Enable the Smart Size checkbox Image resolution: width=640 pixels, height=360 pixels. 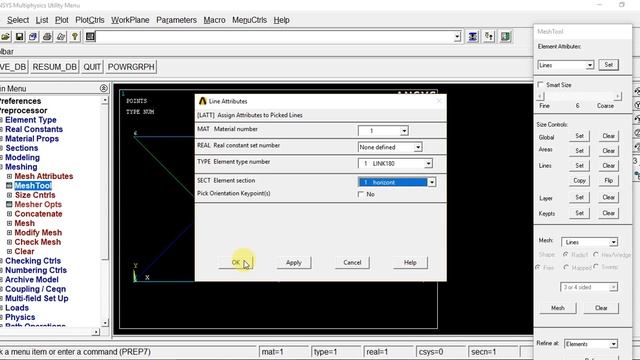pyautogui.click(x=540, y=84)
